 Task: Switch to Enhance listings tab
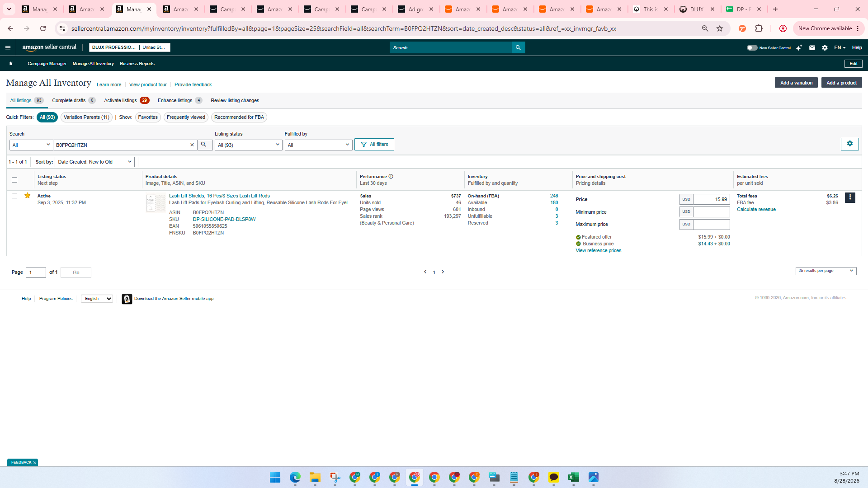click(180, 100)
